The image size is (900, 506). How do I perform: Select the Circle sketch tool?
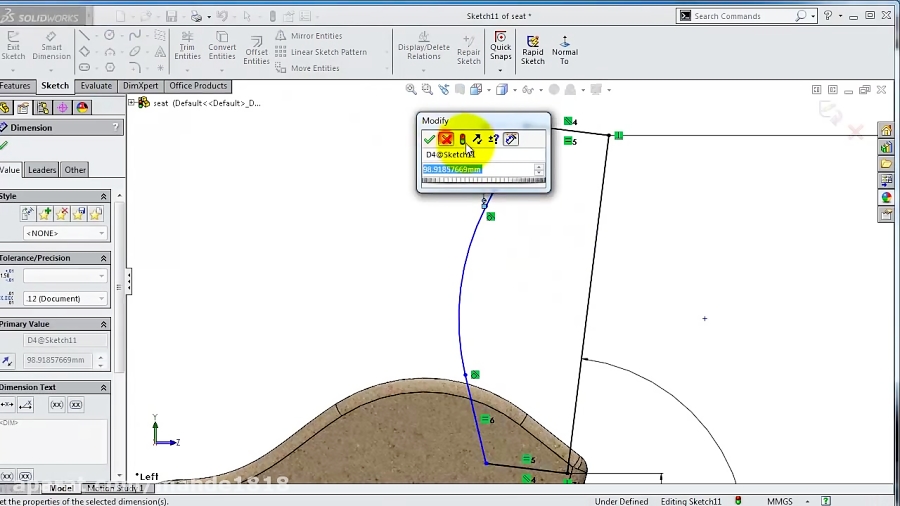pos(110,36)
